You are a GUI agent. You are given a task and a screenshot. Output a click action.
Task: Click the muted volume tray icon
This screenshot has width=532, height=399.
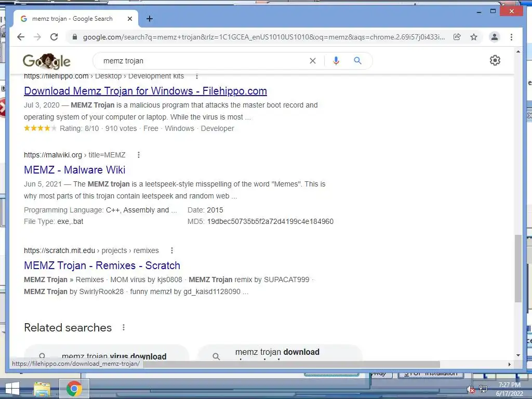tap(471, 390)
